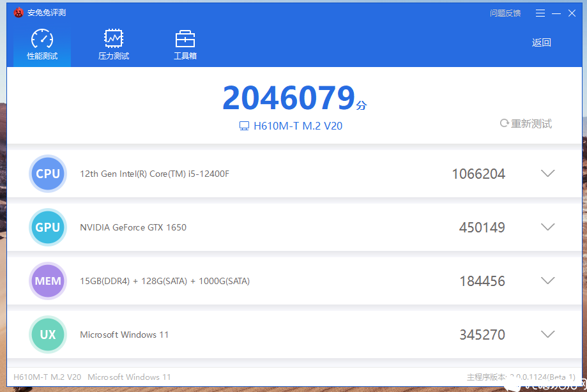Expand the UX score details chevron

point(547,334)
